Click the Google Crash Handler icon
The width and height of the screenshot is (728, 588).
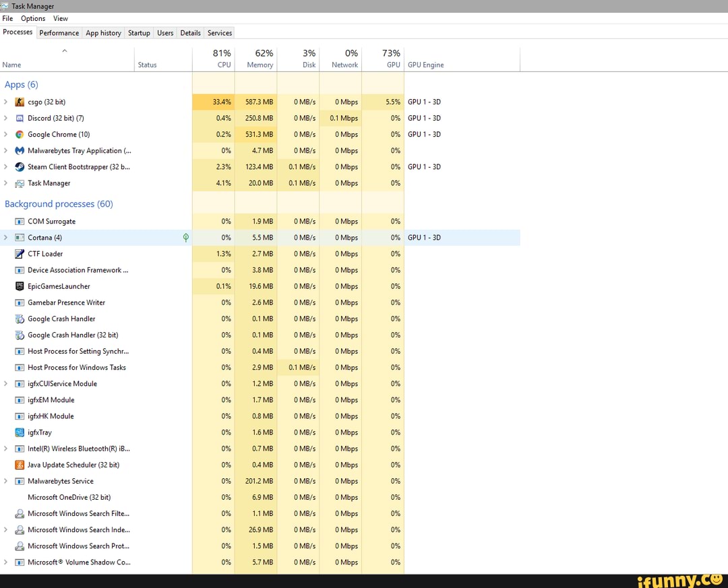point(20,319)
